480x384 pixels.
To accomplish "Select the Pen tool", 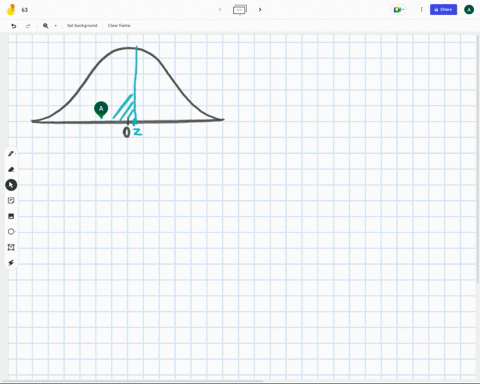I will click(11, 154).
